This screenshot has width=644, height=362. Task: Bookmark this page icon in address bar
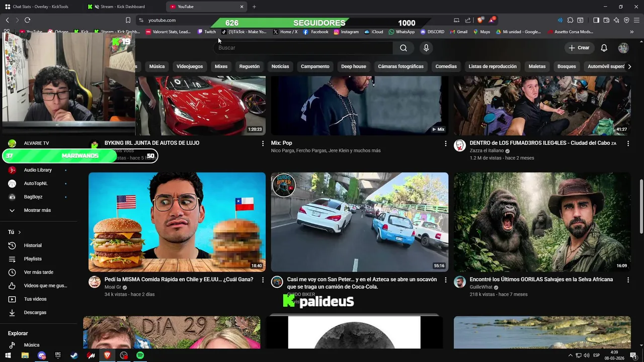(x=128, y=20)
